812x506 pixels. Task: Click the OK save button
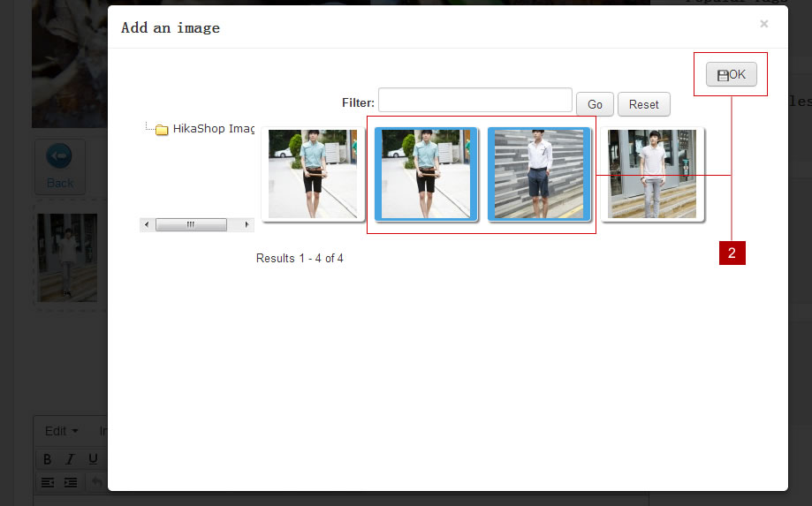(732, 74)
